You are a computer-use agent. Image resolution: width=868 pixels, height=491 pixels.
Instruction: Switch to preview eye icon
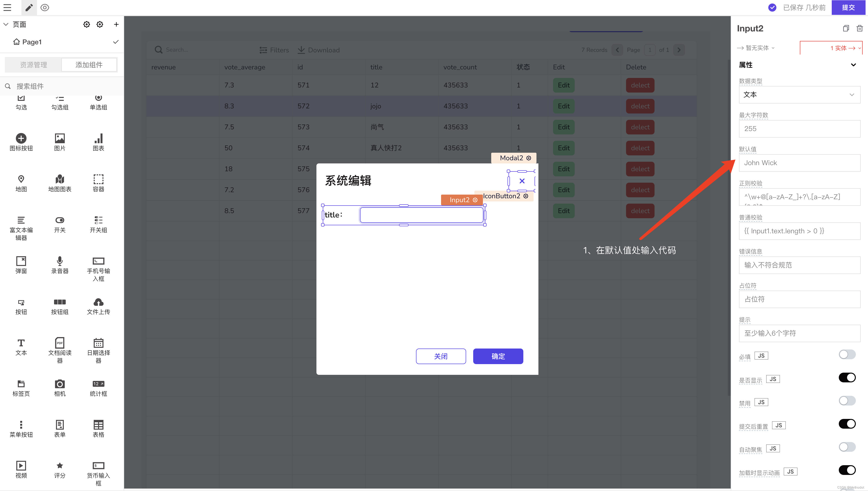click(45, 7)
